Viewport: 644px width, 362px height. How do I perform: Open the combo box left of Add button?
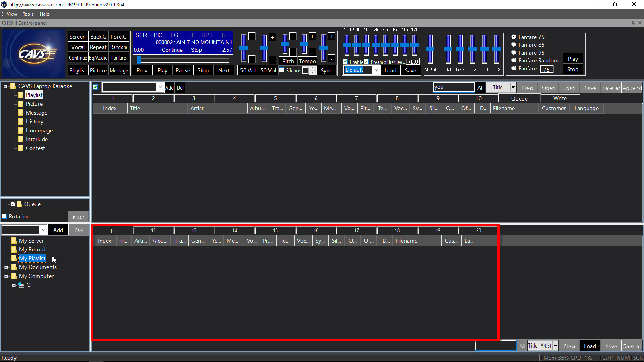(x=43, y=230)
